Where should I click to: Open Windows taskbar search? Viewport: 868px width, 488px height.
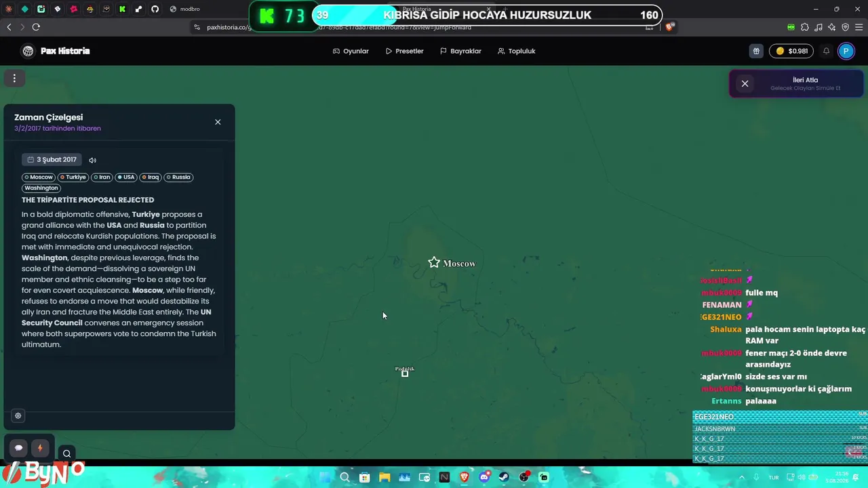(344, 477)
